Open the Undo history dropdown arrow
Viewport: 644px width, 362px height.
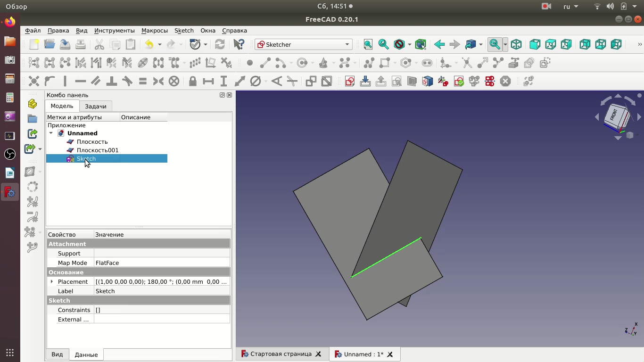[159, 44]
